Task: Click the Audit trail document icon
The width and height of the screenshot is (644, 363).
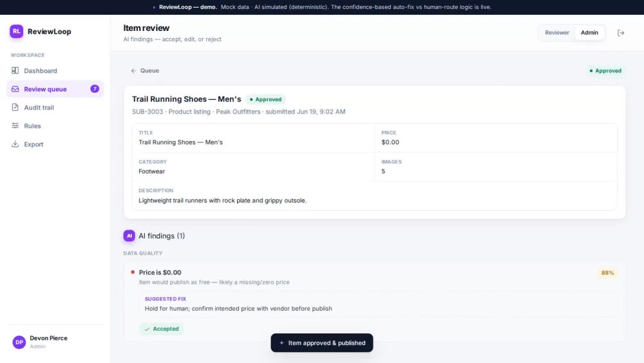Action: coord(15,107)
